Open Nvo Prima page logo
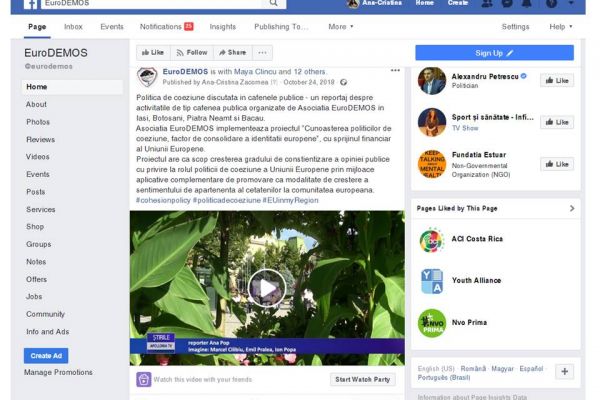 pos(432,323)
